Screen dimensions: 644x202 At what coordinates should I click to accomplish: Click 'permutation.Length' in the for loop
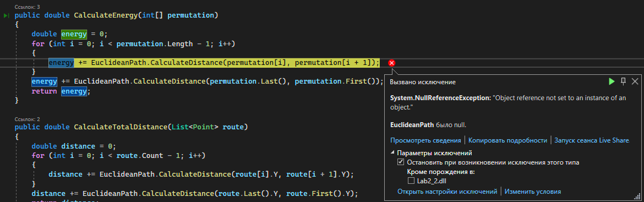coord(155,44)
